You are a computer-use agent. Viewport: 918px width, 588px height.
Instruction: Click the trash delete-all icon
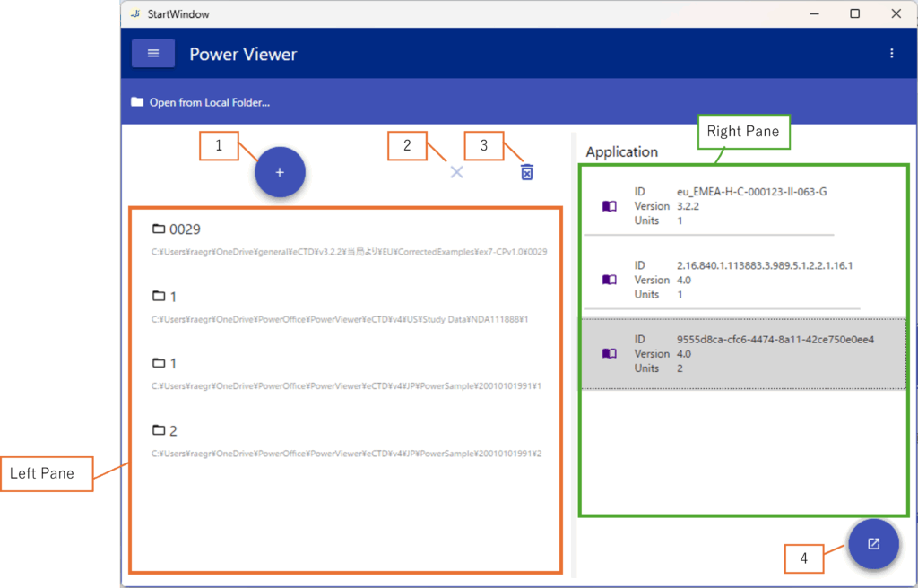[527, 172]
